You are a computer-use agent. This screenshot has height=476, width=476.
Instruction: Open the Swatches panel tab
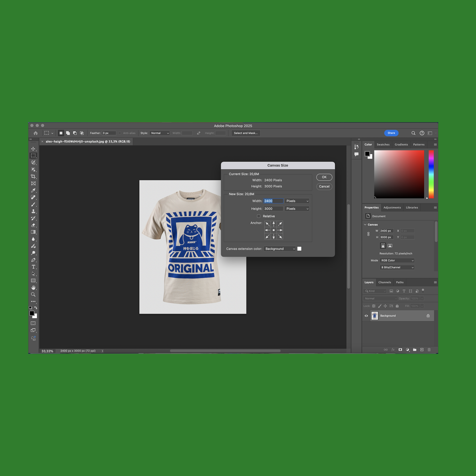(383, 144)
